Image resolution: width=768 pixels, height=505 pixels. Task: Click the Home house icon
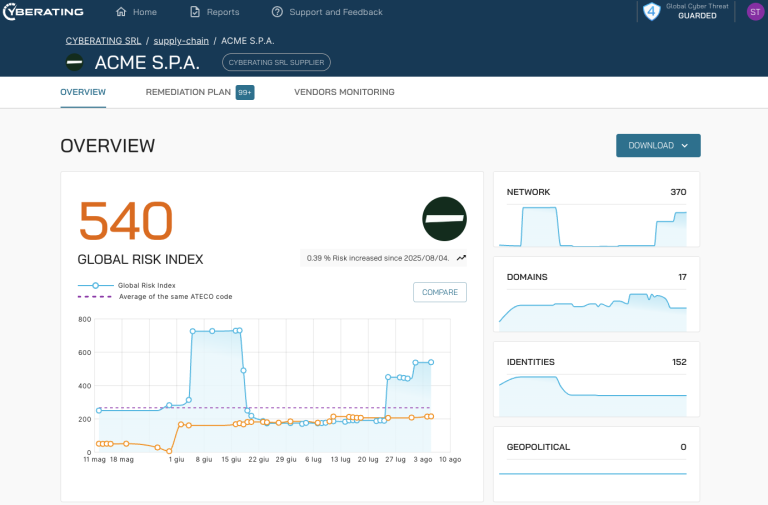pyautogui.click(x=121, y=12)
